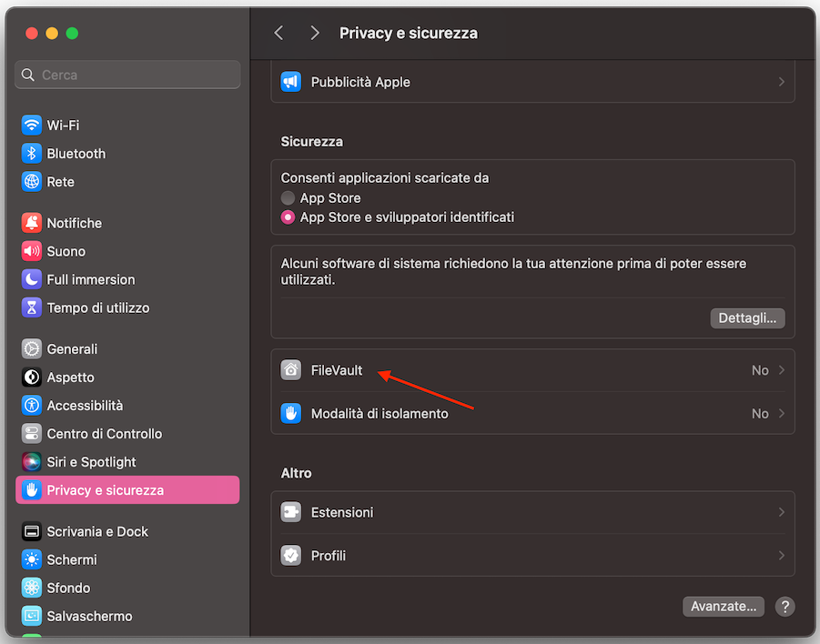Expand Pubblicità Apple settings
Screen dimensions: 820x644
[780, 81]
